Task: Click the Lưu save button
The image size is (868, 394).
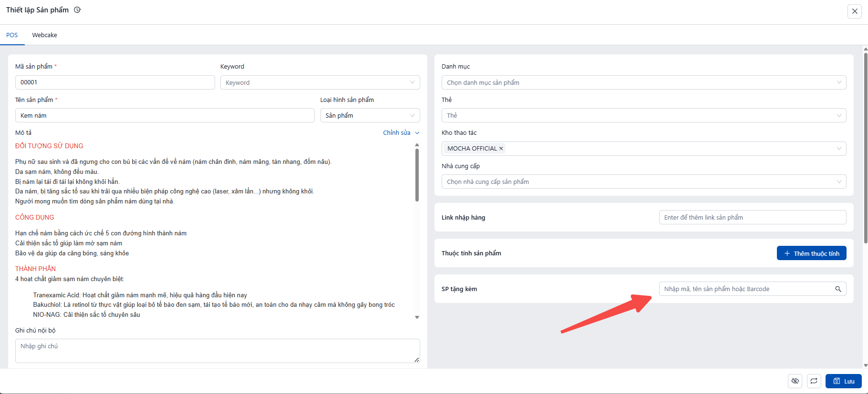Action: click(843, 381)
